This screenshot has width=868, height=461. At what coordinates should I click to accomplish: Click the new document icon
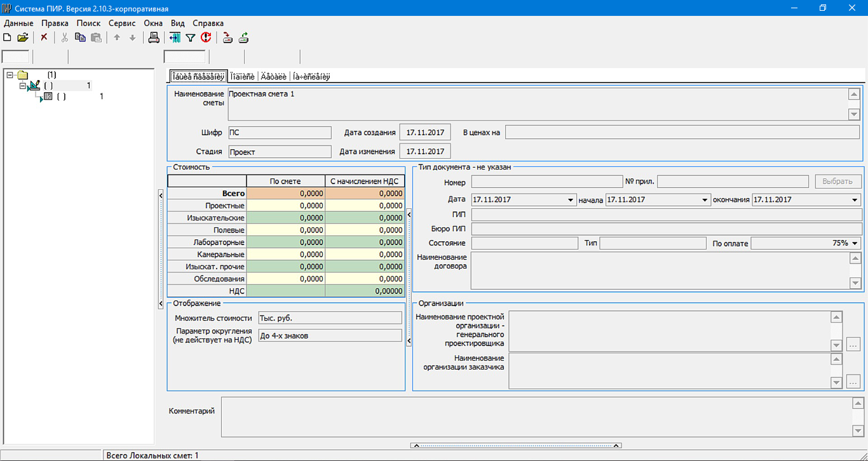8,37
